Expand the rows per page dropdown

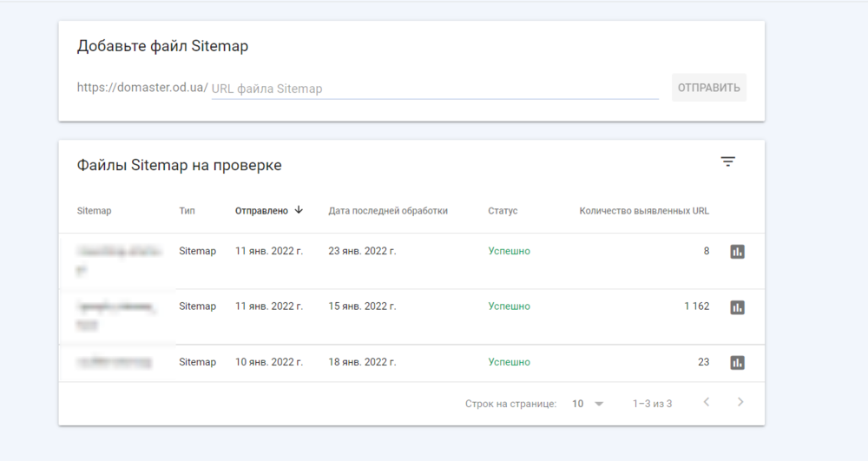[x=588, y=404]
